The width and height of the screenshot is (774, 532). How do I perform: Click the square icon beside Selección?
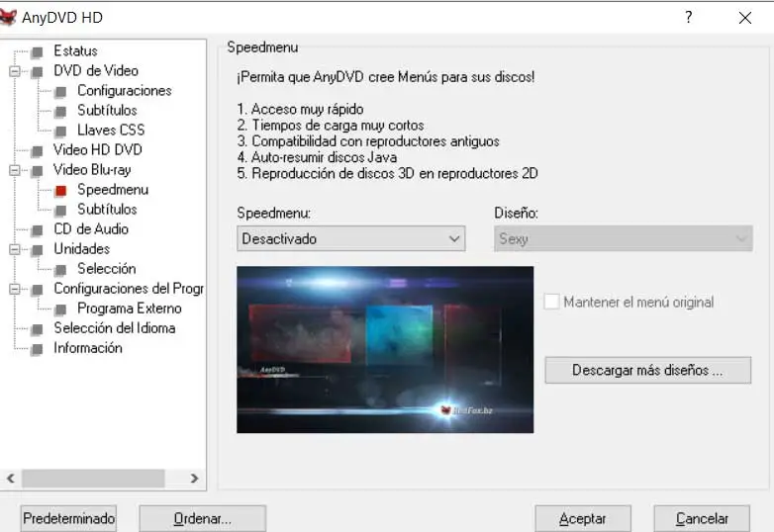tap(60, 269)
